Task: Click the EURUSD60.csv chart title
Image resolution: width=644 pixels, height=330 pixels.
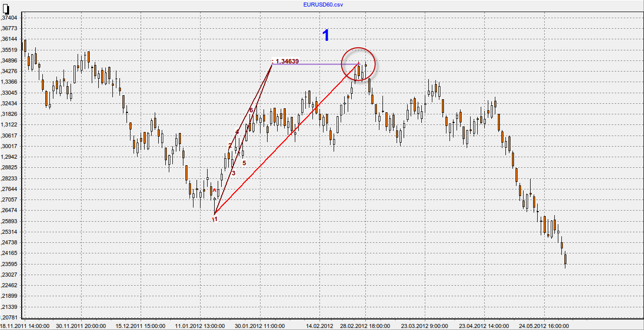Action: pyautogui.click(x=322, y=5)
